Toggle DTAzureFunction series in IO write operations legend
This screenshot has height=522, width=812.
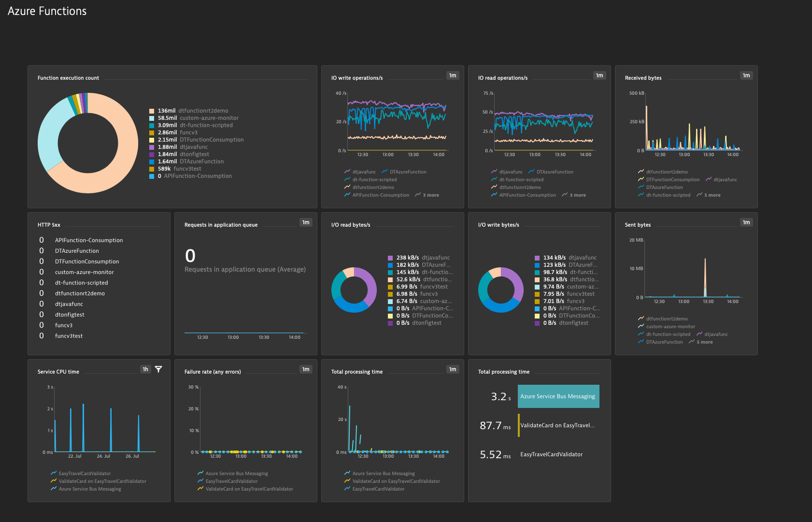[x=404, y=172]
